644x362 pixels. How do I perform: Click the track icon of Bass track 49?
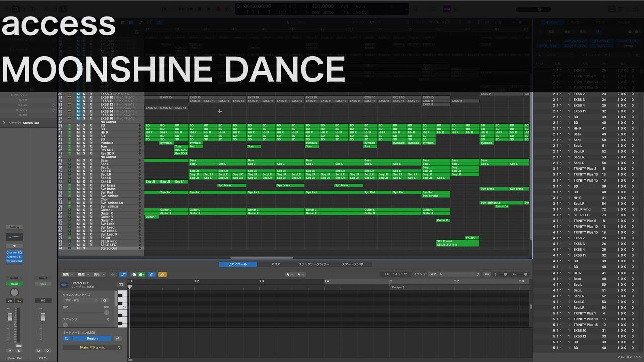(x=70, y=161)
